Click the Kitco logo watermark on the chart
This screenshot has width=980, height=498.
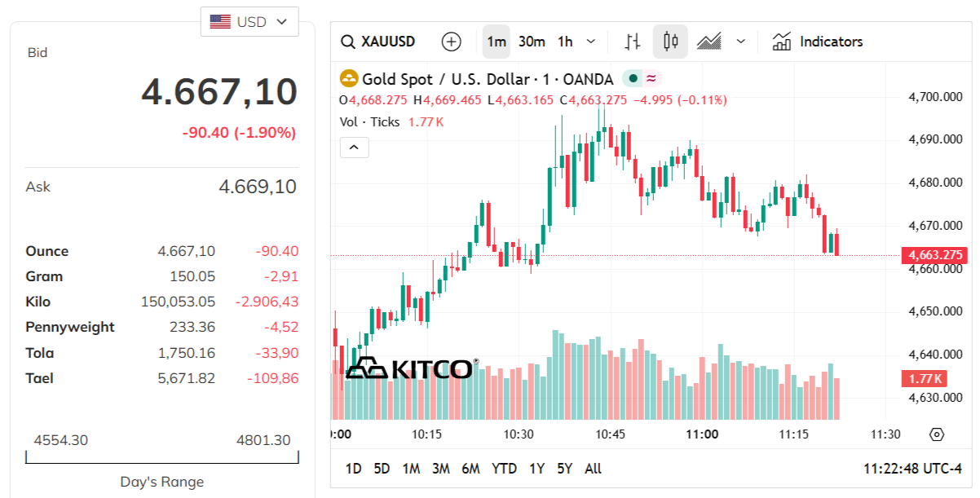tap(409, 368)
